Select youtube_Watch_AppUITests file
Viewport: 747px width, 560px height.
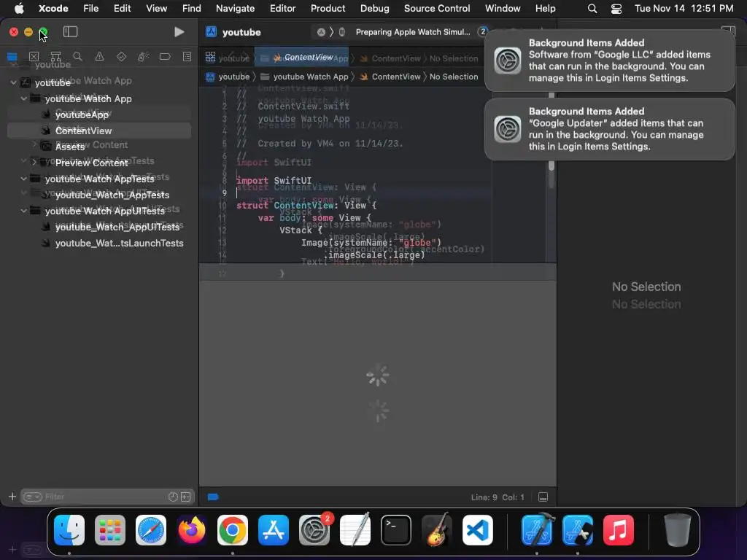click(99, 227)
